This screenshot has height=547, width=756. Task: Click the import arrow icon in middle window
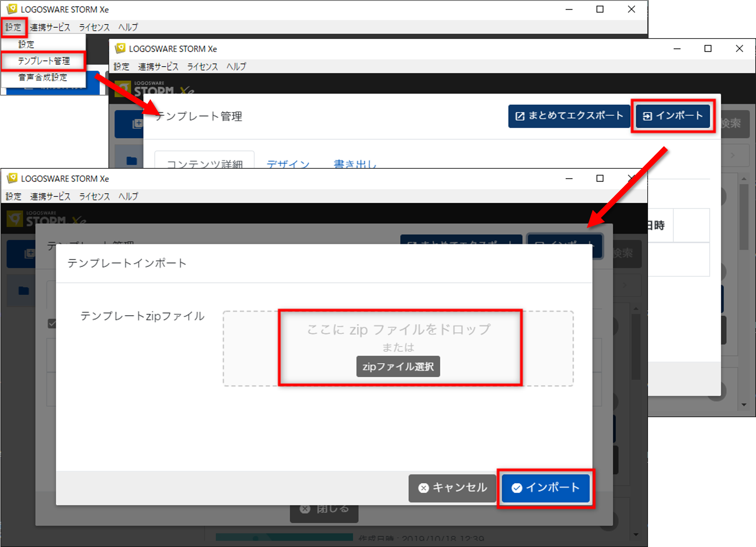coord(647,116)
